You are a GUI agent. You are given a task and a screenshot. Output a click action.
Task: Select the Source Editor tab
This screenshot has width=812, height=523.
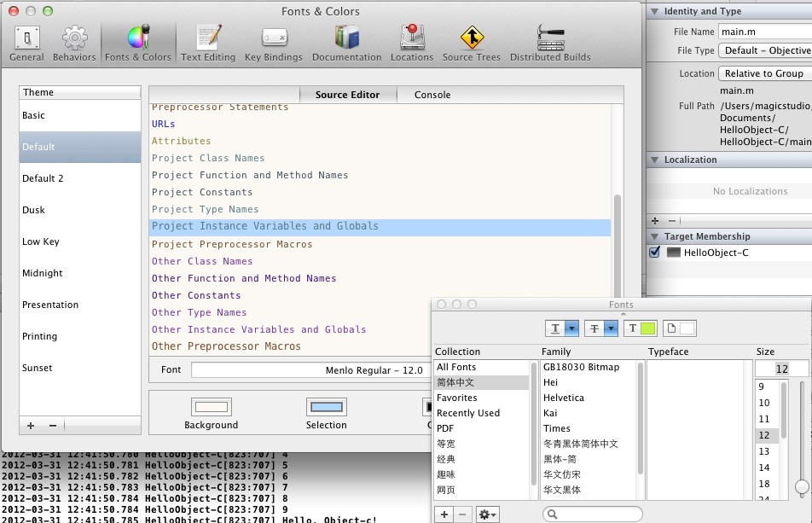point(347,95)
